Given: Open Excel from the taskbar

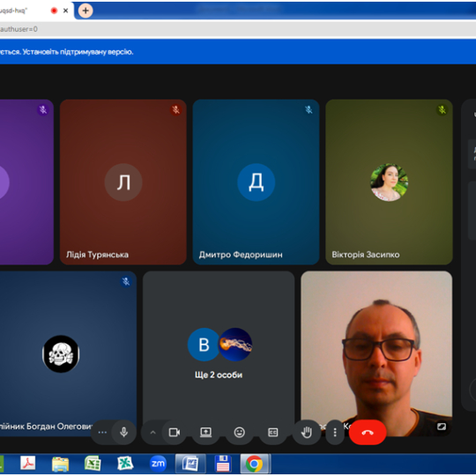Looking at the screenshot, I should [x=93, y=464].
